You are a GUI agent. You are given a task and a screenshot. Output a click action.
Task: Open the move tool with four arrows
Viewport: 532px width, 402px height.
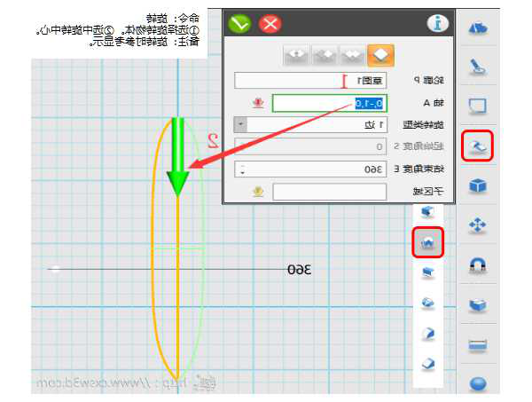478,225
